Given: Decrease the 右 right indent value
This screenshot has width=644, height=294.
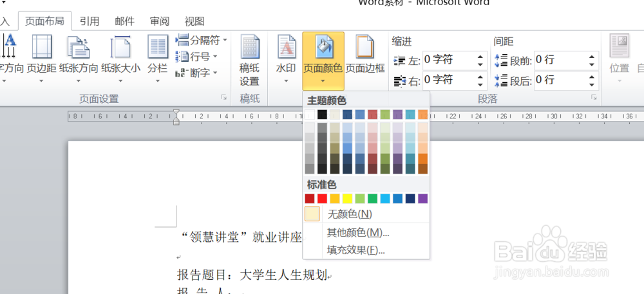Looking at the screenshot, I should pos(480,84).
